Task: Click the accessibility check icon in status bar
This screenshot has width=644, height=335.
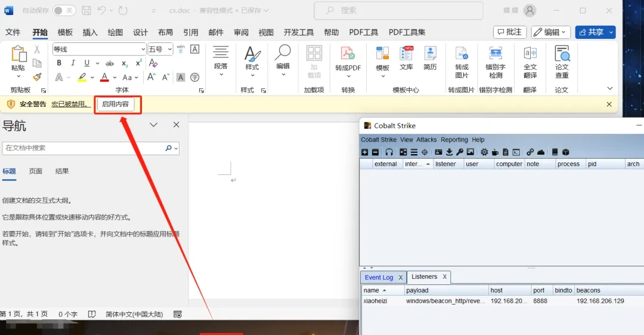Action: click(x=178, y=315)
